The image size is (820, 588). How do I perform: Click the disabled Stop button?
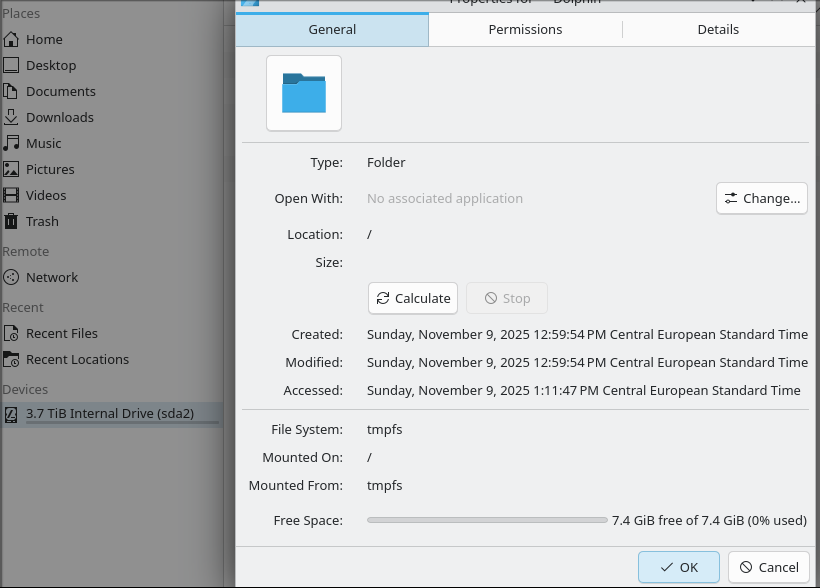(x=507, y=298)
